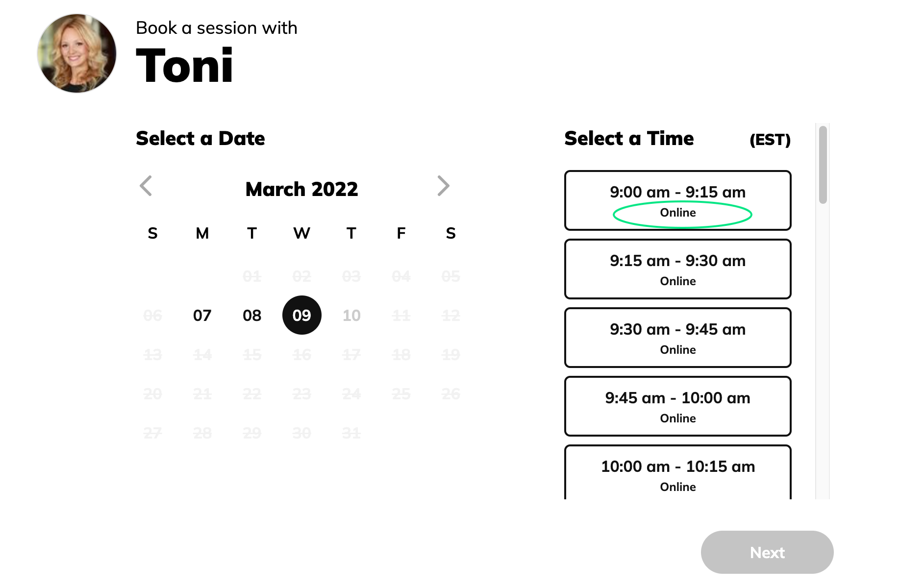This screenshot has height=588, width=900.
Task: Click the March 2022 month title
Action: [x=301, y=189]
